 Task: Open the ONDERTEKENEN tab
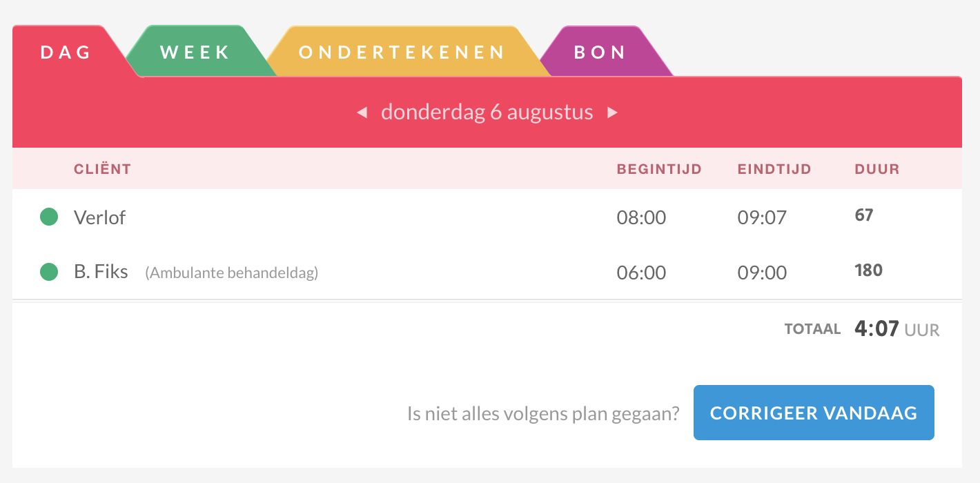(x=402, y=52)
